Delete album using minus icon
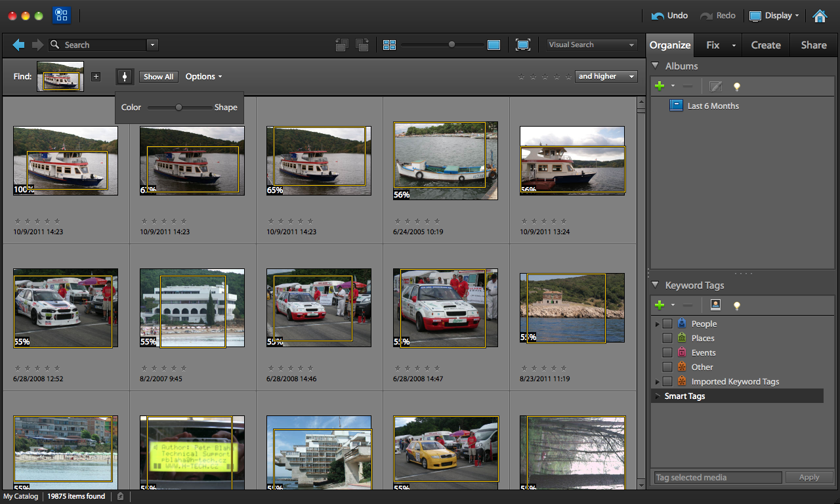 click(x=687, y=86)
